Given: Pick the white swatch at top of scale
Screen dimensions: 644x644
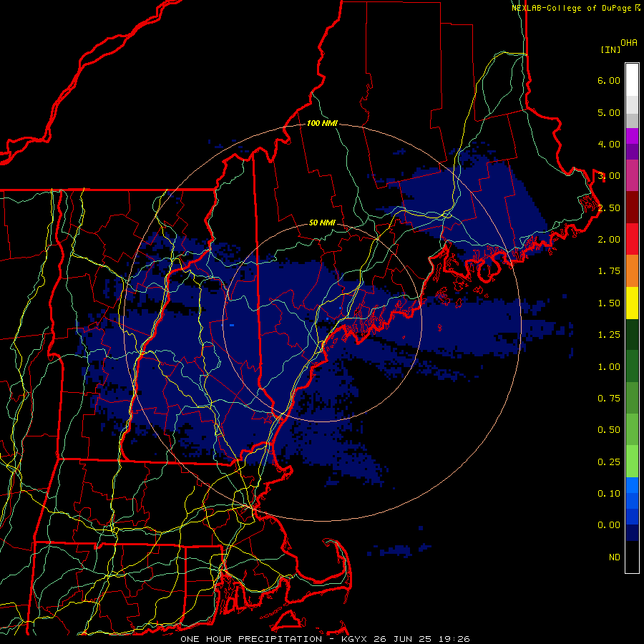Looking at the screenshot, I should 632,79.
